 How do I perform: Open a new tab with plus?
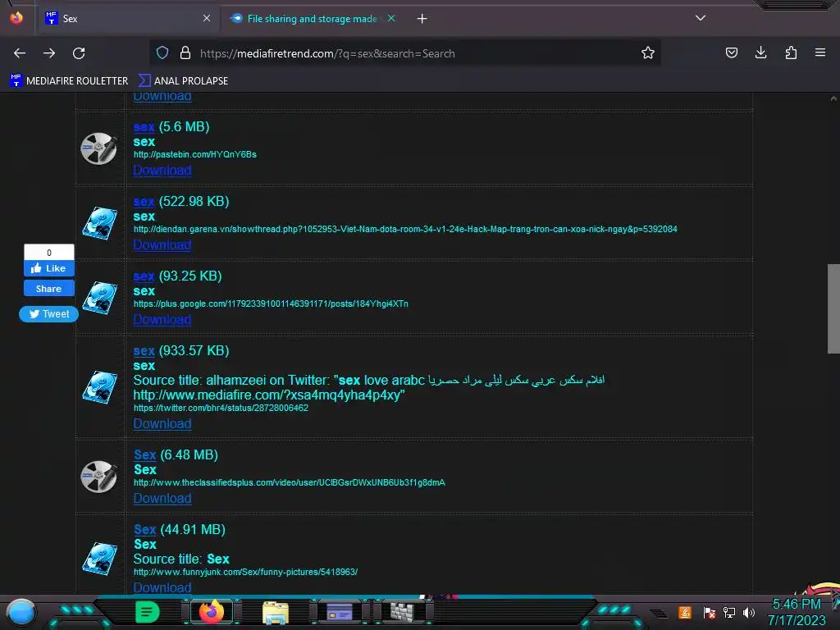422,19
